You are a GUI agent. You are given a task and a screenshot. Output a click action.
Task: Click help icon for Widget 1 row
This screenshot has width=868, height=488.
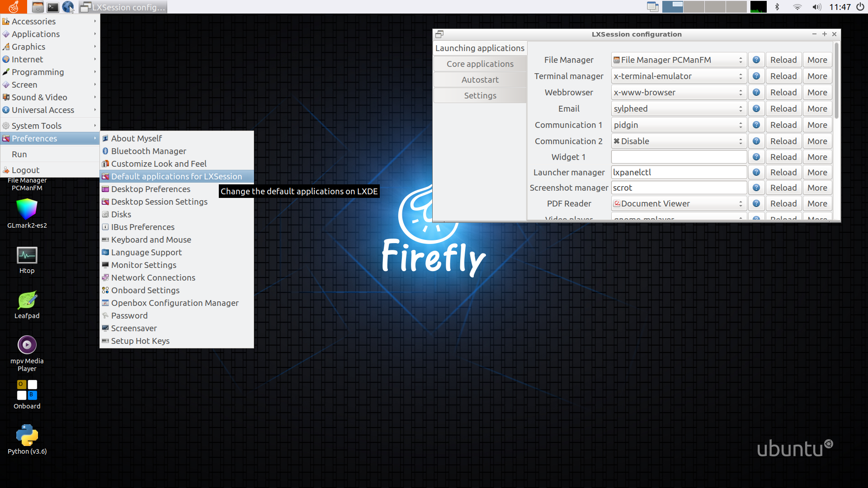point(756,157)
